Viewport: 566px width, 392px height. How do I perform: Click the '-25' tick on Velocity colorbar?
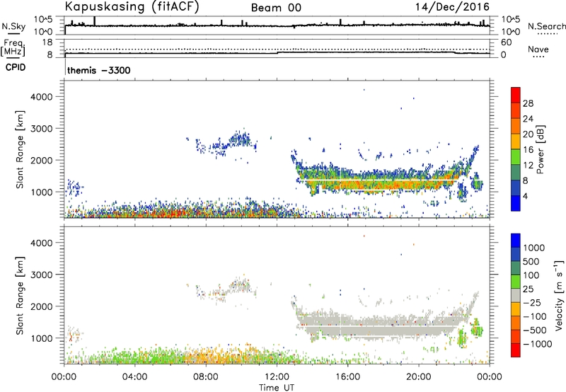click(x=532, y=303)
